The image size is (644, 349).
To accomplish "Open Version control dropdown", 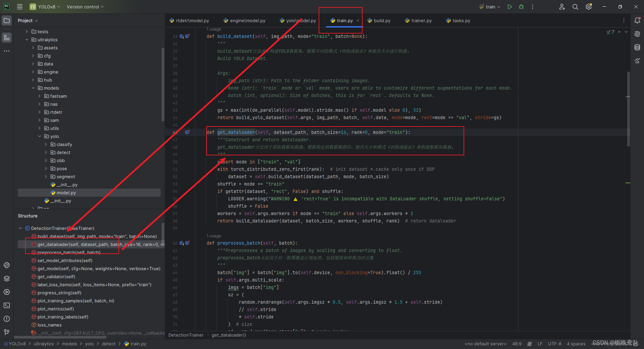I will (85, 7).
